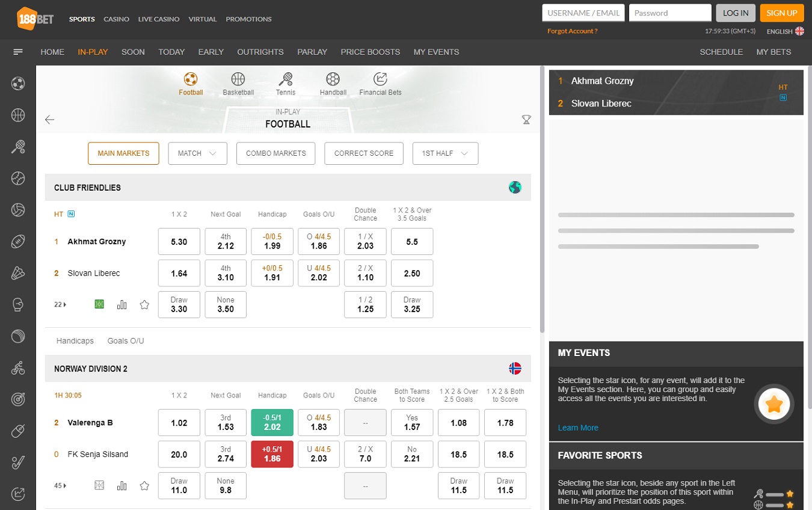This screenshot has width=812, height=510.
Task: Select the Baseball sidebar icon
Action: 18,178
